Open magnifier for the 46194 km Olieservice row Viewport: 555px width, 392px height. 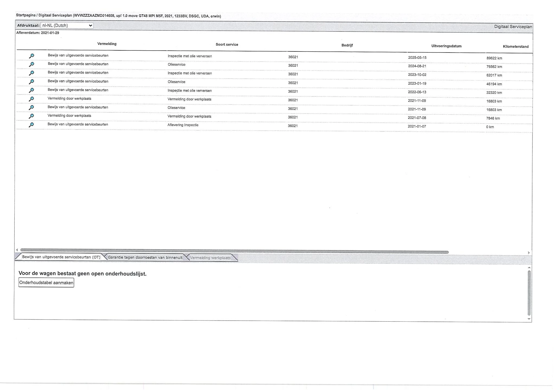[x=31, y=82]
